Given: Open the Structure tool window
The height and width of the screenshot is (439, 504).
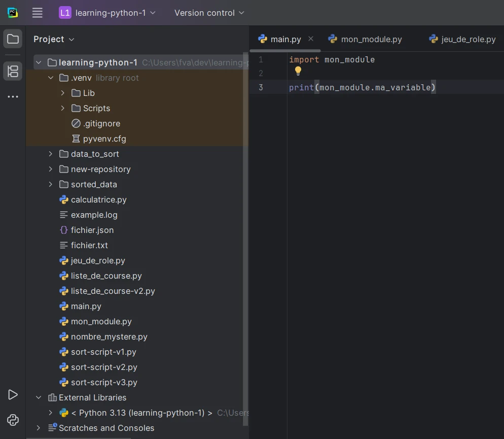Looking at the screenshot, I should 13,71.
